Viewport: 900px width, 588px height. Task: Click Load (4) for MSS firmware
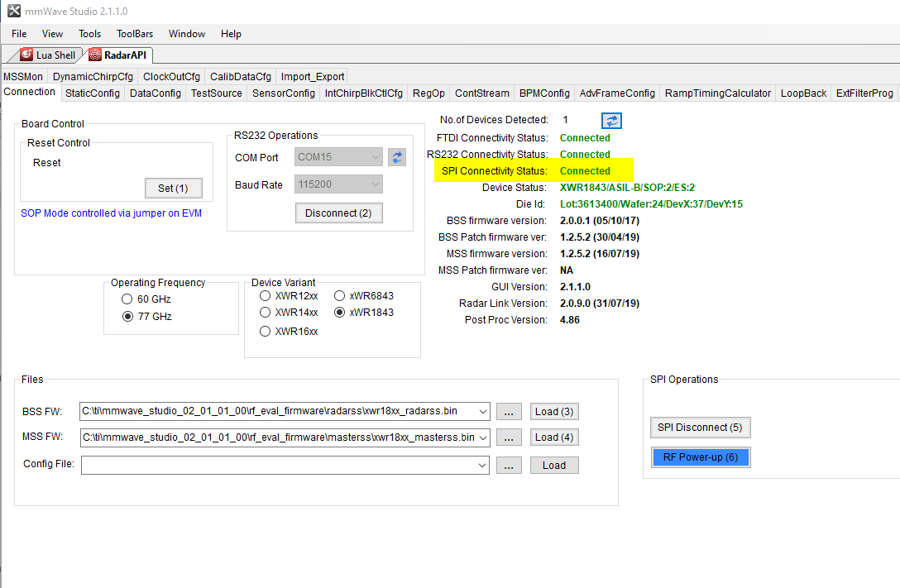[554, 437]
